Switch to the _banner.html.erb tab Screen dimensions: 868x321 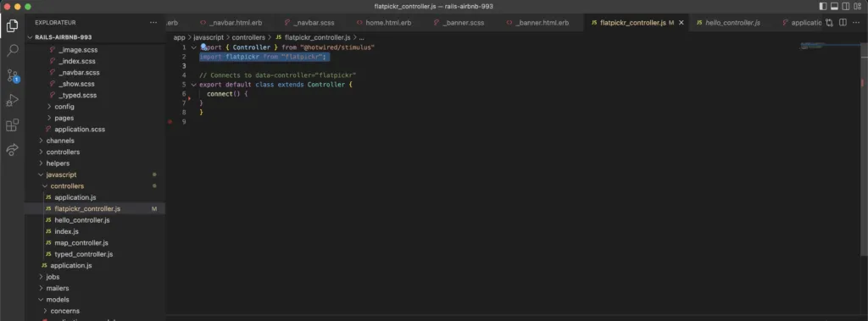coord(538,23)
